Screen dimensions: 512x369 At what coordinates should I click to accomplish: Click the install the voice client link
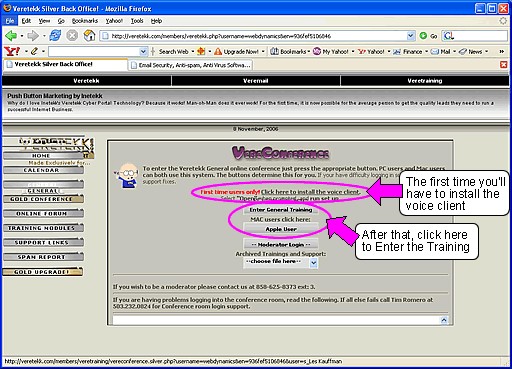310,192
